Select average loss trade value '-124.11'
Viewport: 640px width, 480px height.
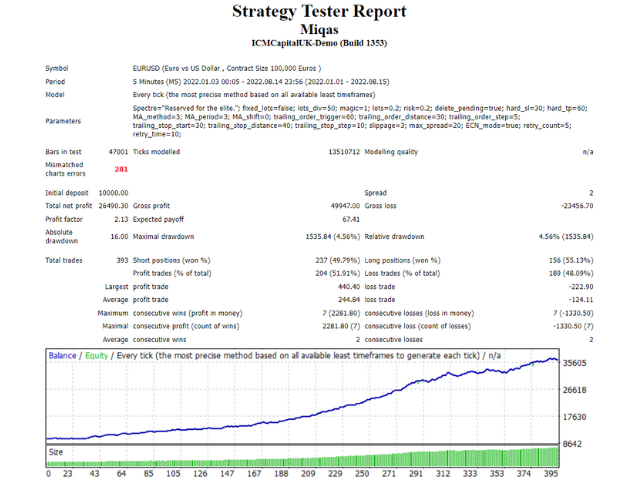(581, 300)
